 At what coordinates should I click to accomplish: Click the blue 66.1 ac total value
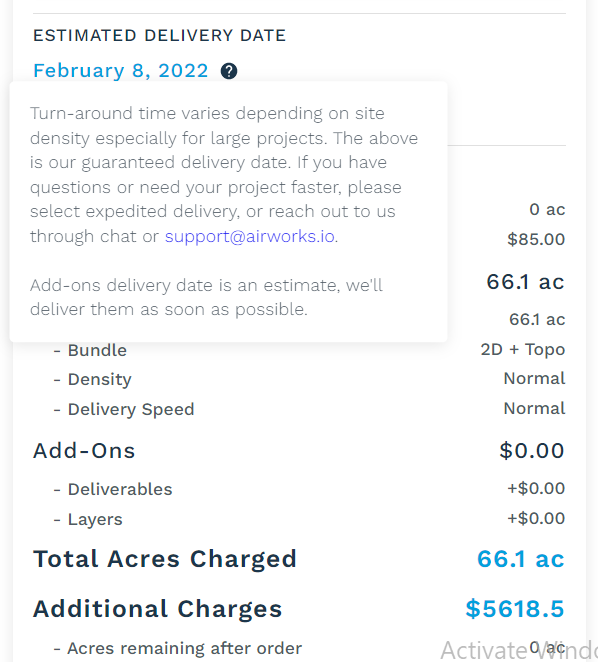521,559
